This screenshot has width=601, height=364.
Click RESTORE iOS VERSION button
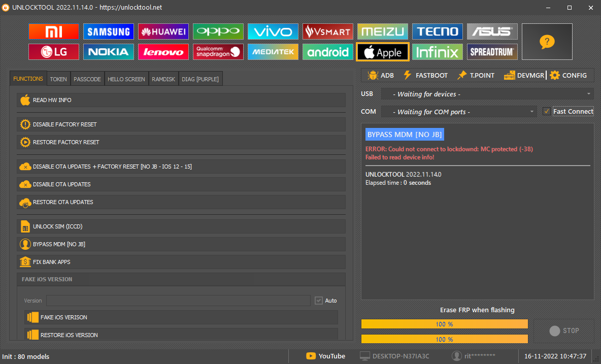(x=181, y=335)
